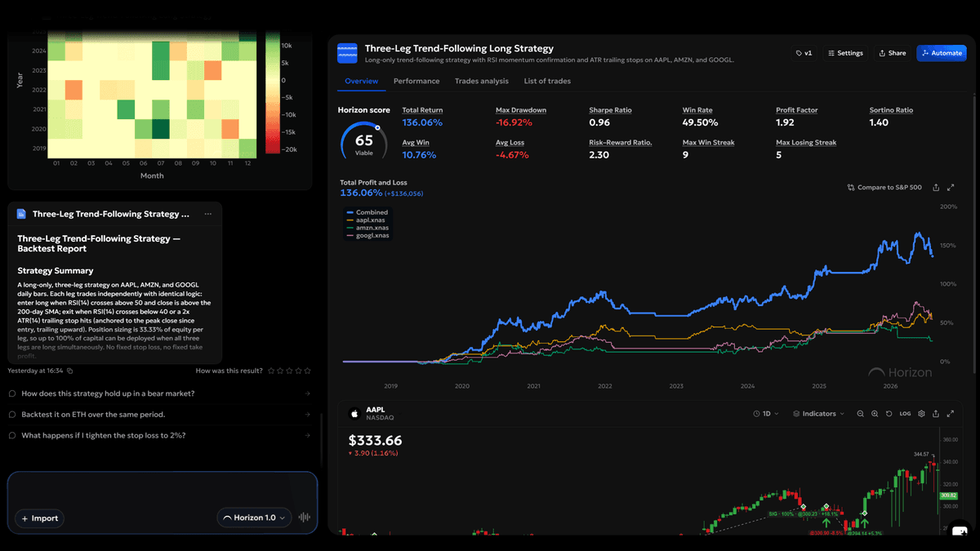Toggle the Combined series in legend

[x=367, y=212]
